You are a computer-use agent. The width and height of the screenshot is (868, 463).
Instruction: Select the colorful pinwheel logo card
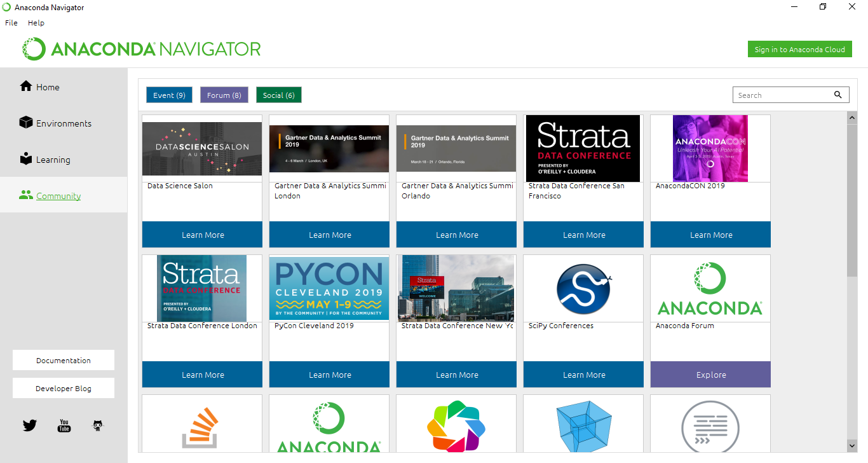pos(456,424)
